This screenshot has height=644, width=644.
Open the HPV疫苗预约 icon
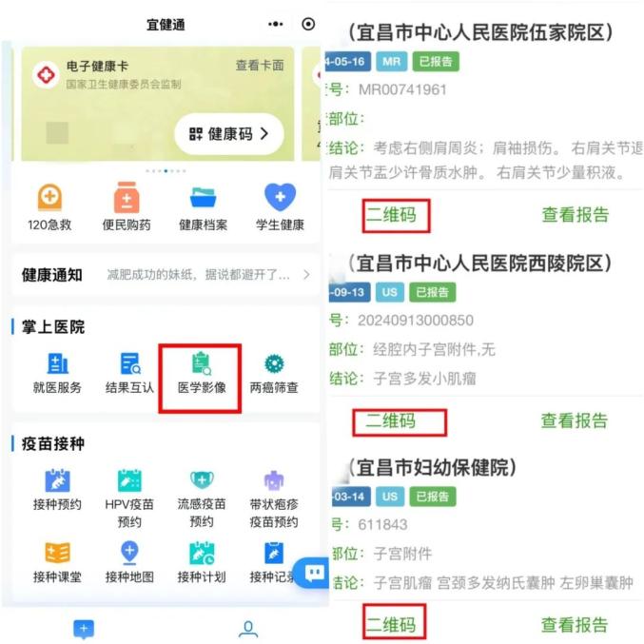(x=129, y=480)
